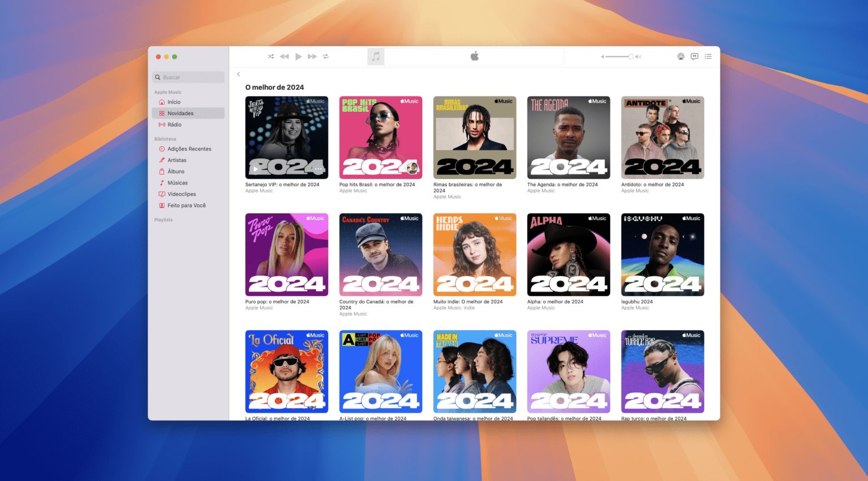Open more options on the Sertanejo VIP cover
The image size is (868, 481).
(318, 168)
